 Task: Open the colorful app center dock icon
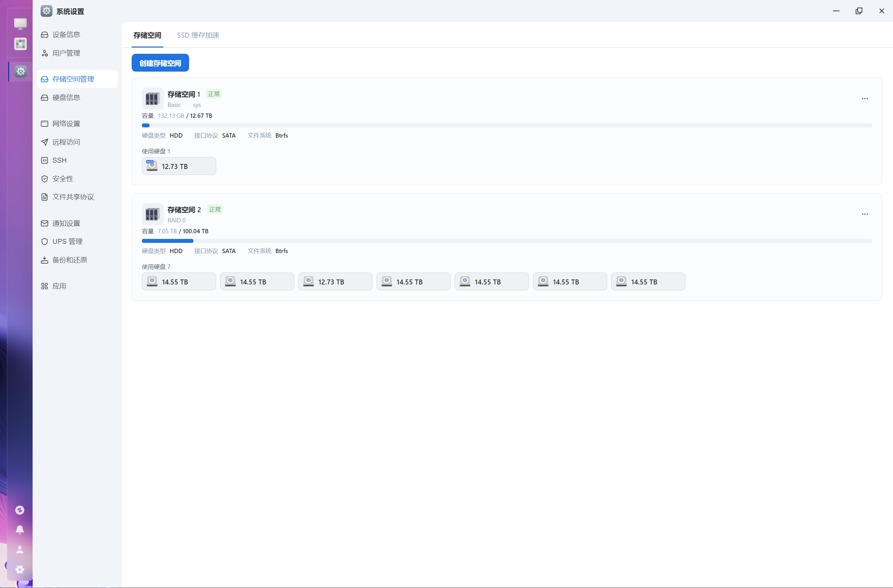tap(20, 44)
